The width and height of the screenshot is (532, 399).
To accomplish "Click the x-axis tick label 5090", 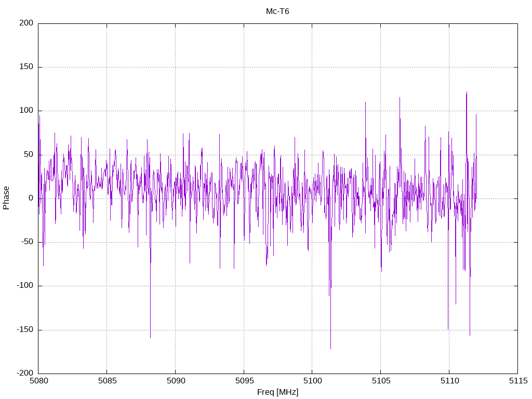I will tap(176, 381).
